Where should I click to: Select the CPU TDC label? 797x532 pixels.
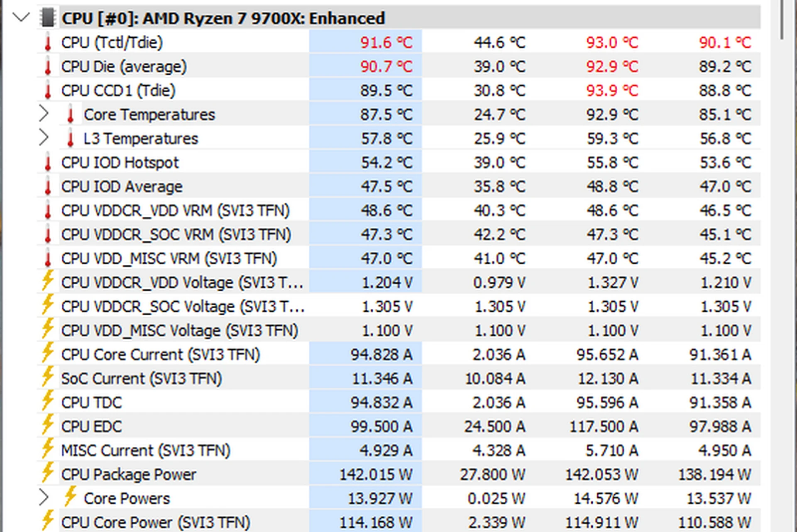point(92,403)
